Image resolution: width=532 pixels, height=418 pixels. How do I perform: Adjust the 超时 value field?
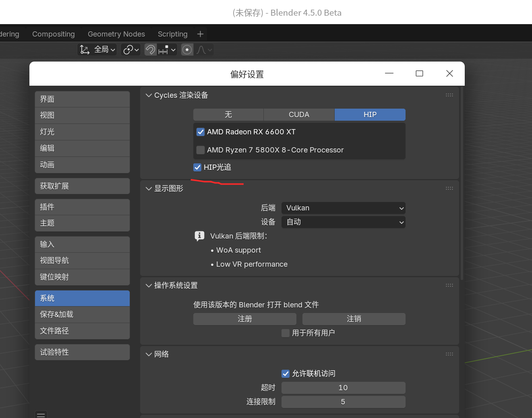coord(343,388)
